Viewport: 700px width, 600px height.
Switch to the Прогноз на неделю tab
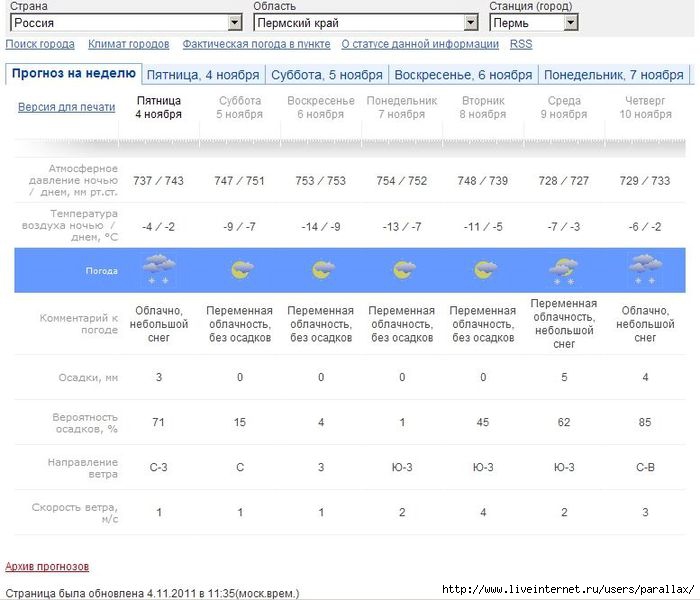pyautogui.click(x=74, y=74)
